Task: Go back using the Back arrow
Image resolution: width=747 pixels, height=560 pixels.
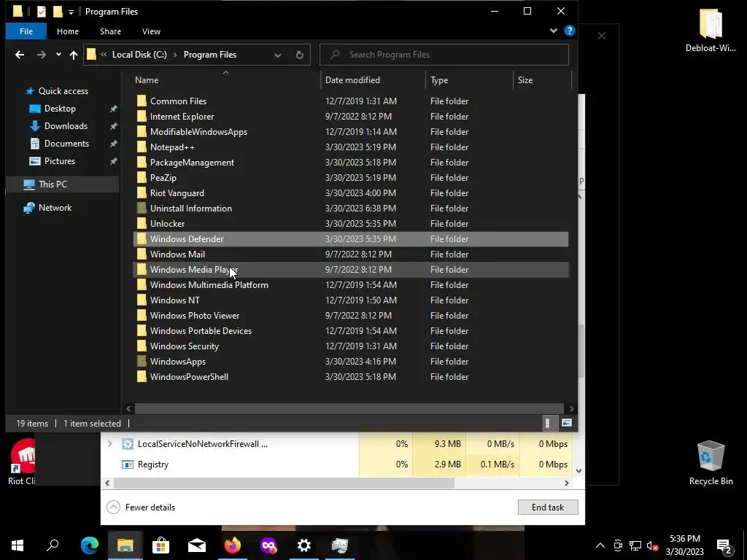Action: click(20, 55)
